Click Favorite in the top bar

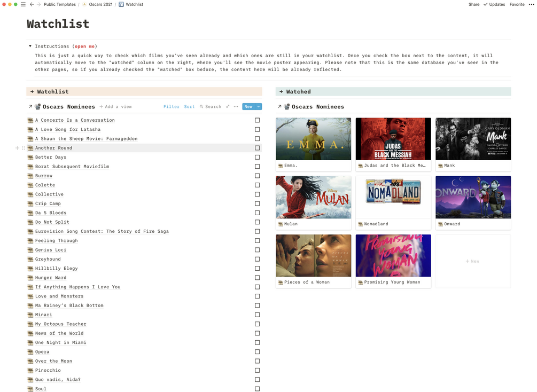(517, 4)
